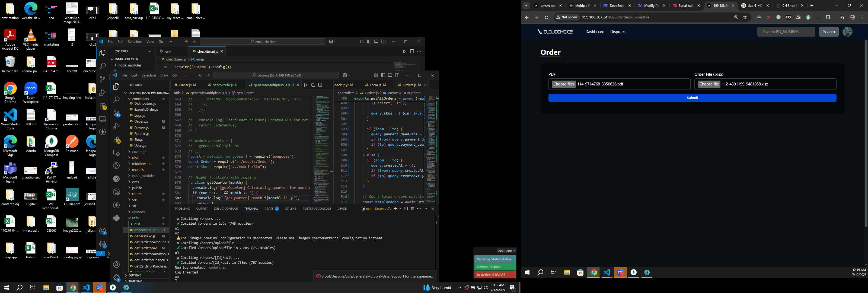Toggle Panel in email-checker window title bar
The height and width of the screenshot is (293, 868).
click(376, 42)
